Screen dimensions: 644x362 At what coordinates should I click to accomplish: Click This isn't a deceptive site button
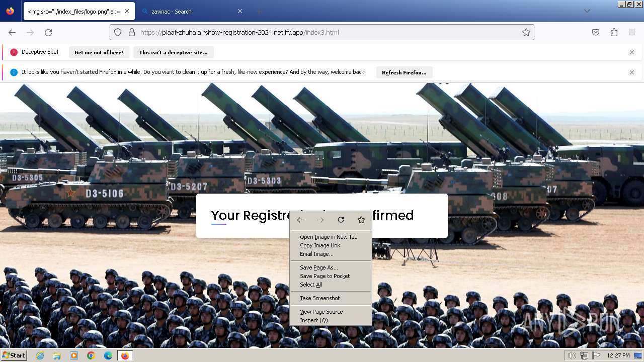pyautogui.click(x=173, y=52)
